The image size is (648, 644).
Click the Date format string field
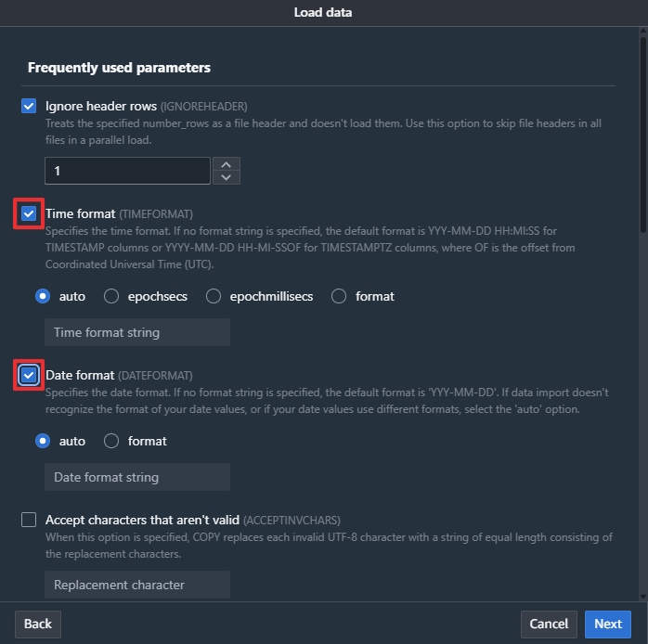tap(136, 477)
